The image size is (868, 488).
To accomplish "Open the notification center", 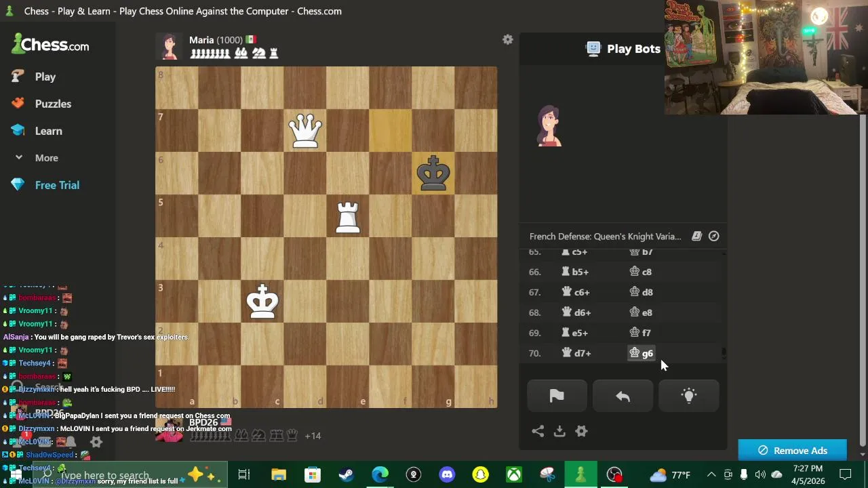I will [x=846, y=475].
